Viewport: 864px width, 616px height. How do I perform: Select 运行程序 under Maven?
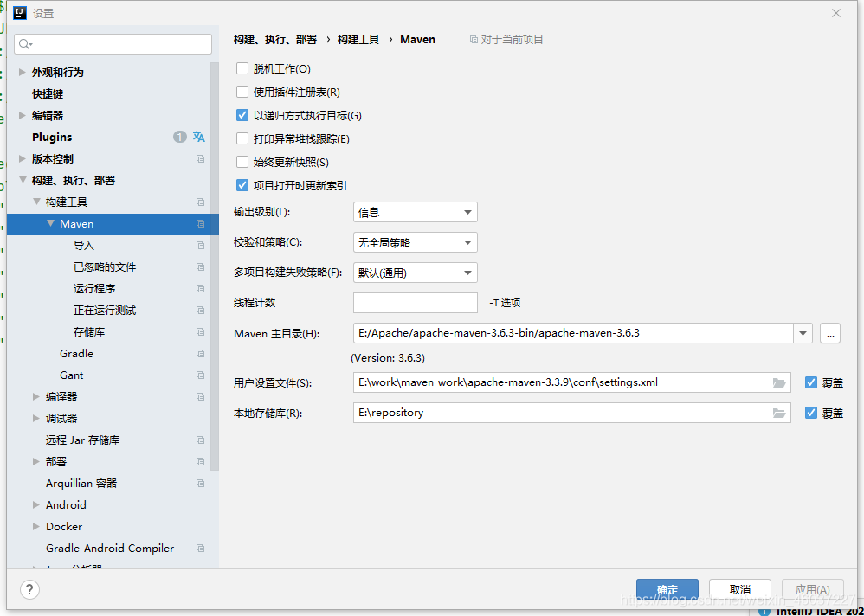tap(94, 288)
